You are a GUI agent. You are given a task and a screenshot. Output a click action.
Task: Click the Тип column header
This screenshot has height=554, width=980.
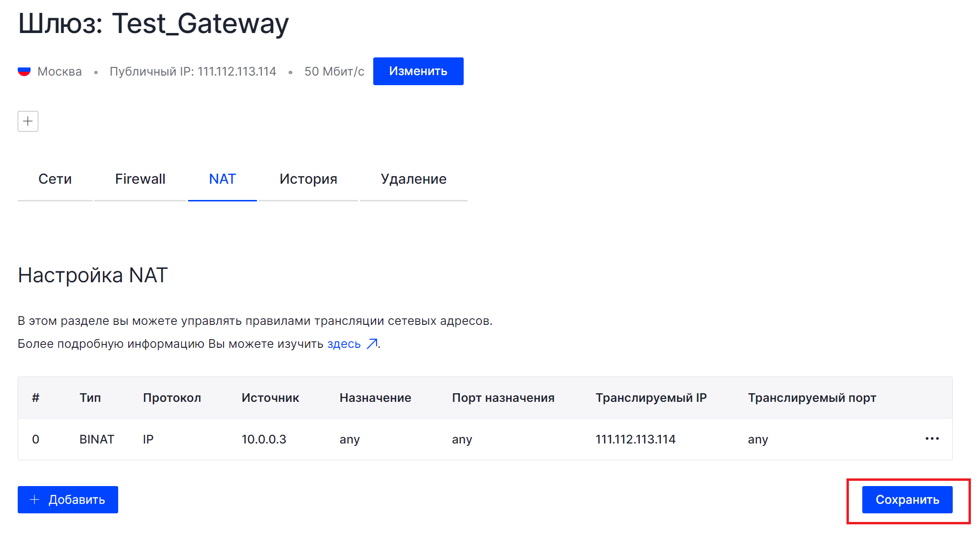tap(90, 398)
